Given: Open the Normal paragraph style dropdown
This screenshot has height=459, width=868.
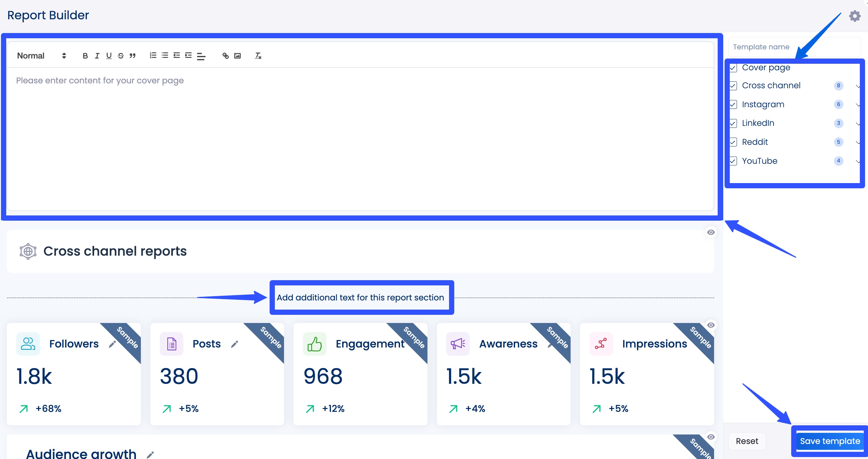Looking at the screenshot, I should (41, 56).
